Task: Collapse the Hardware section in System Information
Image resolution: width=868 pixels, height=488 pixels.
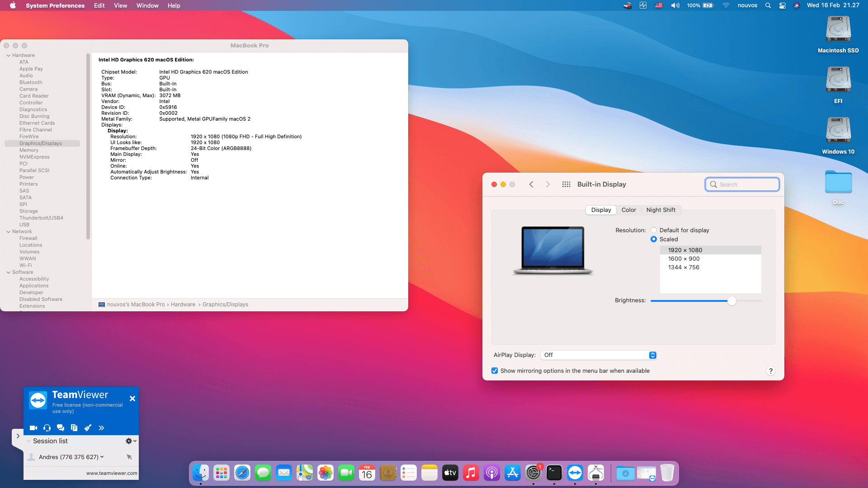Action: pos(8,55)
